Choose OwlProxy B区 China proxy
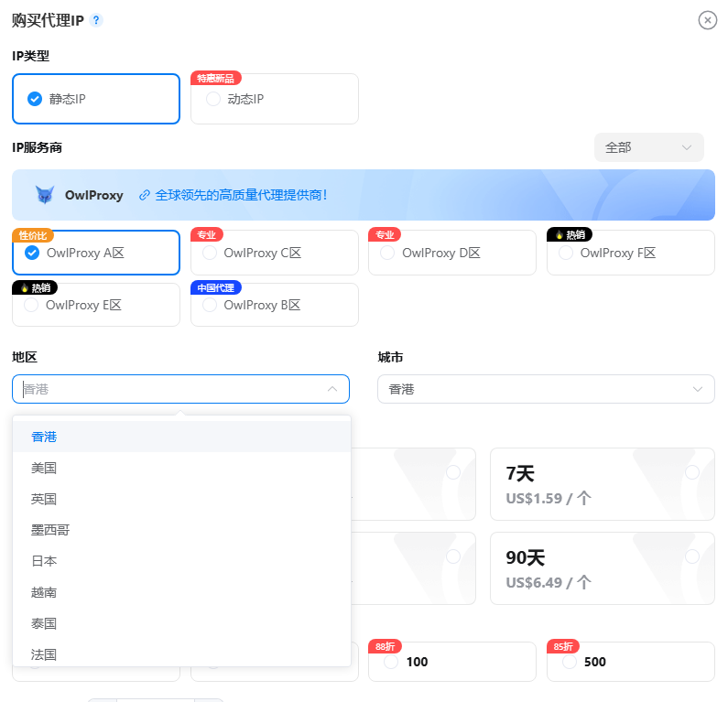Viewport: 728px width, 702px height. pyautogui.click(x=274, y=305)
